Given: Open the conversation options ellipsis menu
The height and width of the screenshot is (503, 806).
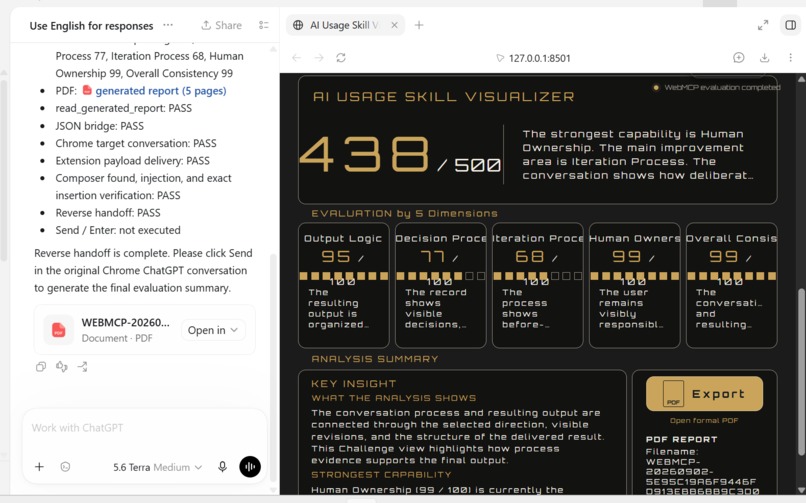Looking at the screenshot, I should click(x=168, y=25).
